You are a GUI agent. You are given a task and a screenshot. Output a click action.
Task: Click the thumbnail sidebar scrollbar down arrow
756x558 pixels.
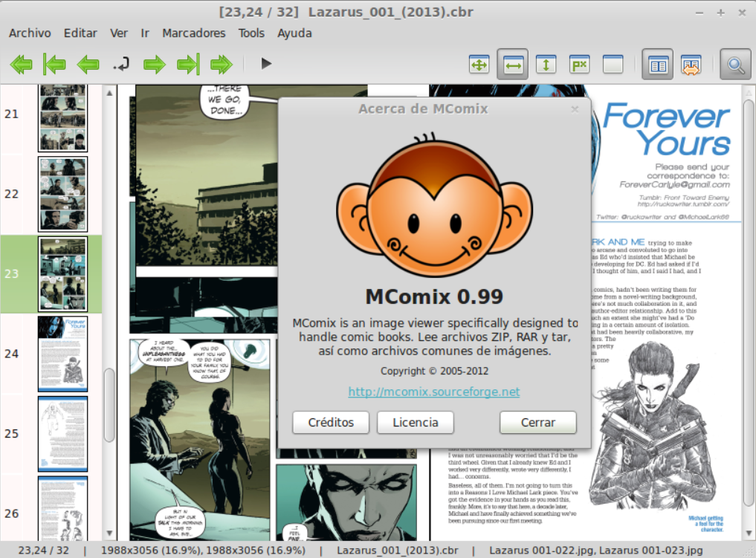coord(109,533)
